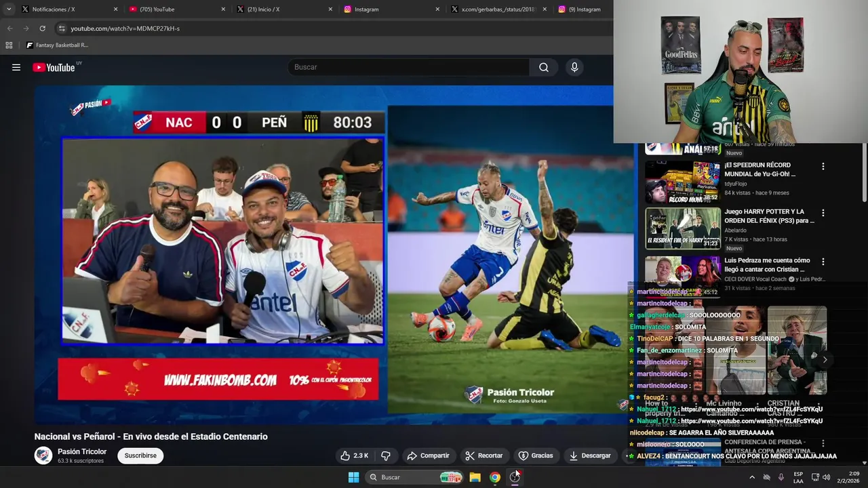
Task: Open Chrome from the taskbar
Action: (x=495, y=477)
